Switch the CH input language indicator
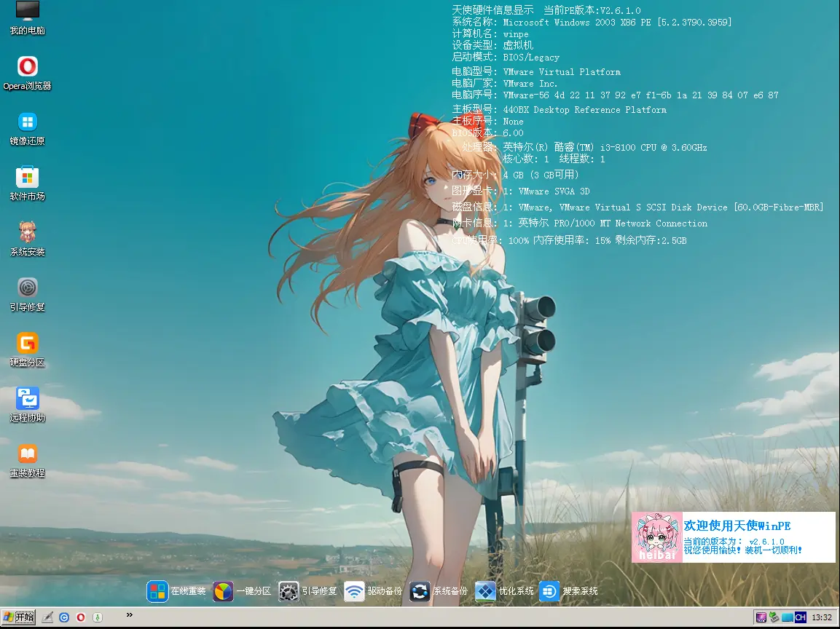Screen dimensions: 840x629 click(800, 617)
